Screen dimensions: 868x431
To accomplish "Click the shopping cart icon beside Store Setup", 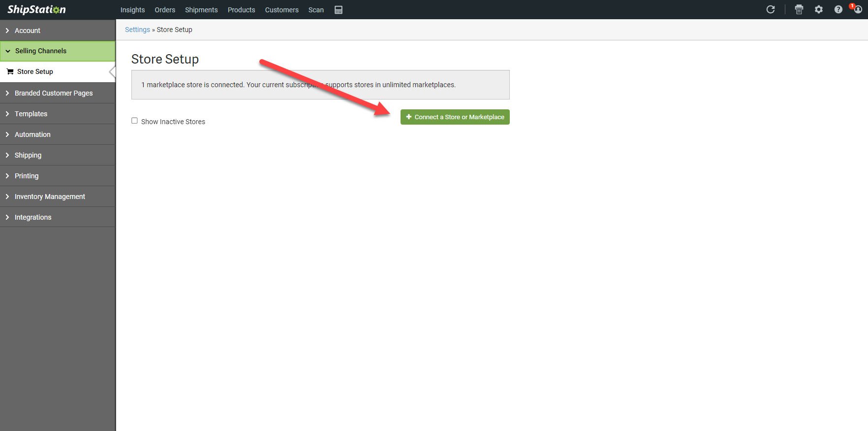I will tap(10, 71).
